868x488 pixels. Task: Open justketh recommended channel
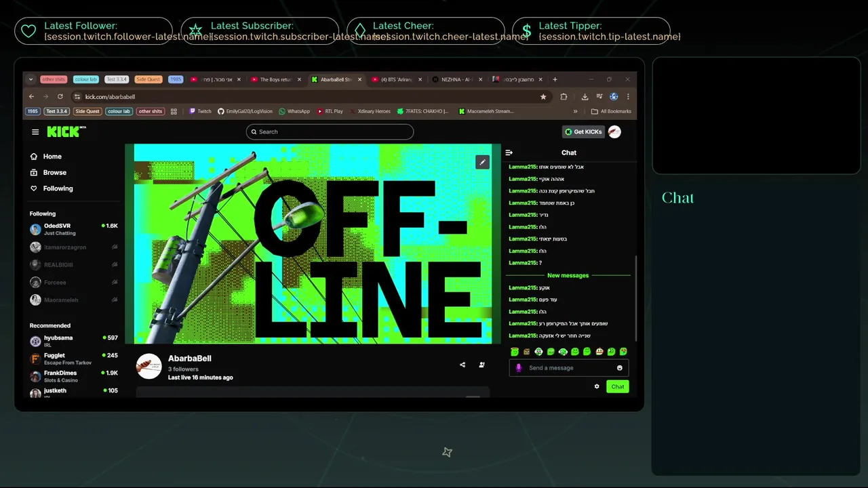(74, 392)
